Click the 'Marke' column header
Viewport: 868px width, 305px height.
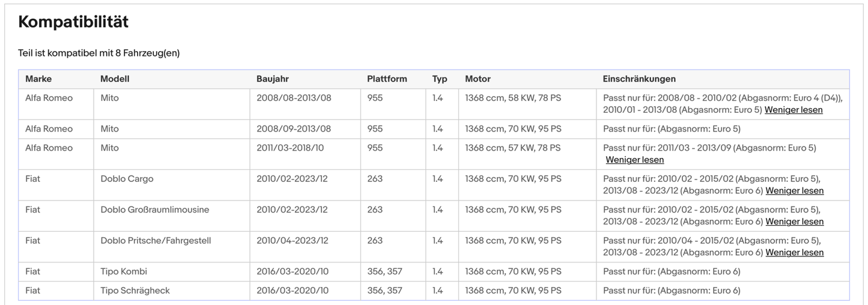(38, 79)
